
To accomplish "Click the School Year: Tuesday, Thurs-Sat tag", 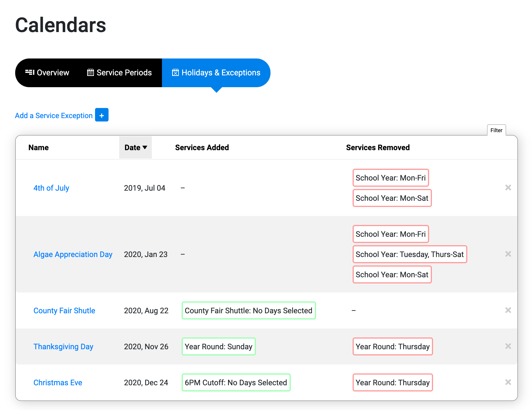I will point(410,254).
